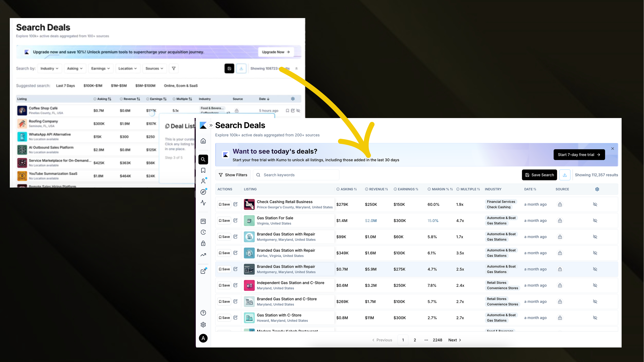Screen dimensions: 644x362
Task: Click Start 7-day free trial button
Action: pyautogui.click(x=579, y=155)
